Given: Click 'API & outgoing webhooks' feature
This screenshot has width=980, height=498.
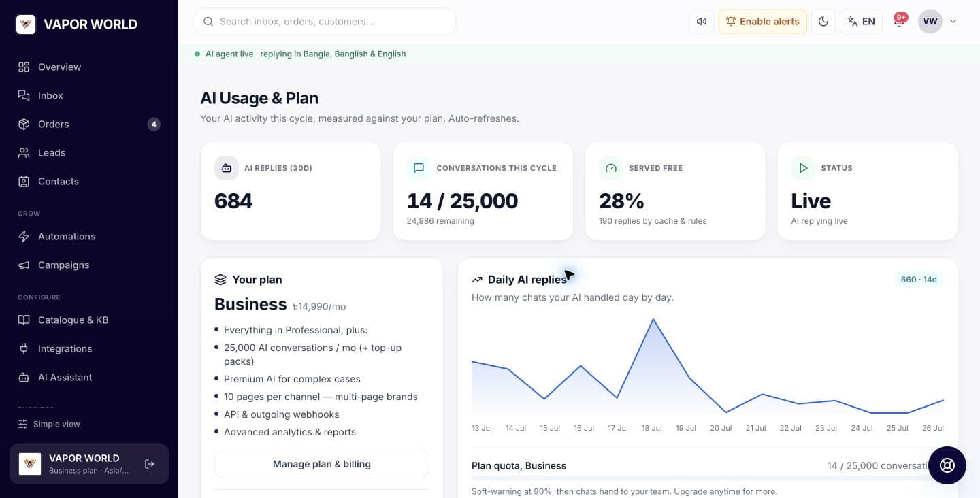Looking at the screenshot, I should point(281,414).
